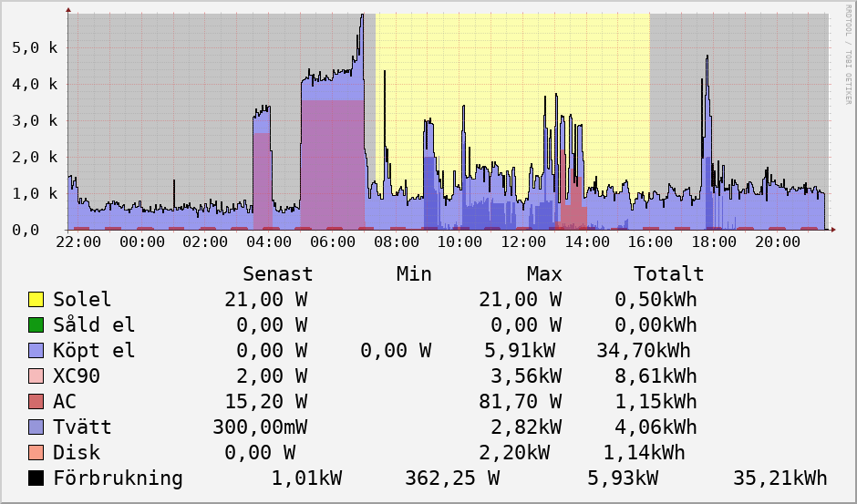Click the Tvätt legend color box
Image resolution: width=857 pixels, height=504 pixels.
36,427
